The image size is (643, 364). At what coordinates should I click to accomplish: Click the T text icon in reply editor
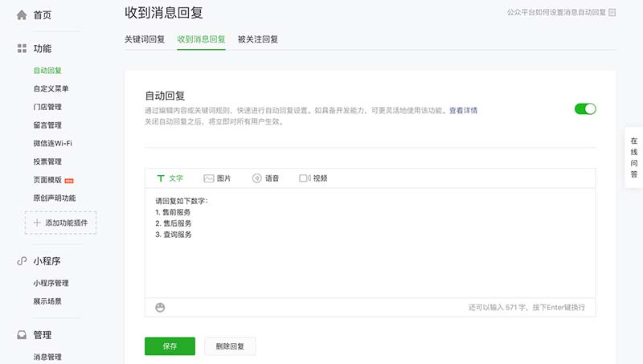160,178
